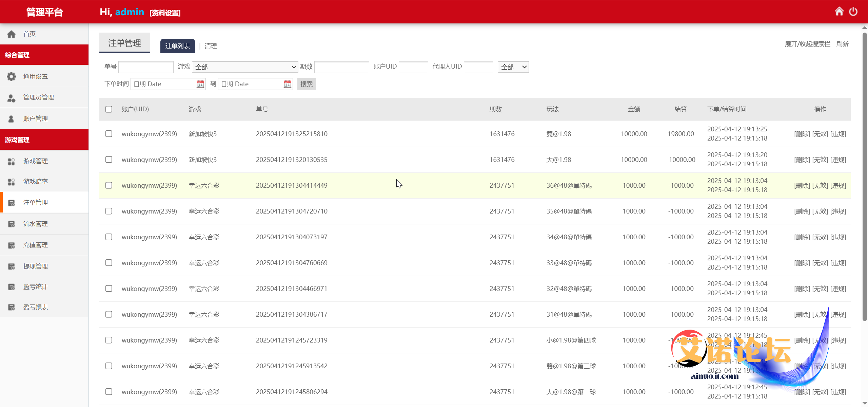The width and height of the screenshot is (868, 407).
Task: Click the home icon in top-right header
Action: tap(839, 12)
